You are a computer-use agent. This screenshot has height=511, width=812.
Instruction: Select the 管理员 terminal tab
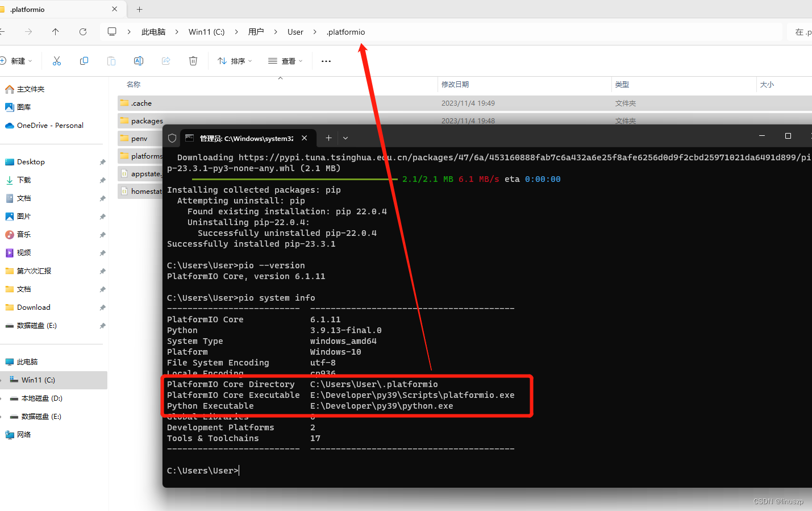click(x=239, y=138)
